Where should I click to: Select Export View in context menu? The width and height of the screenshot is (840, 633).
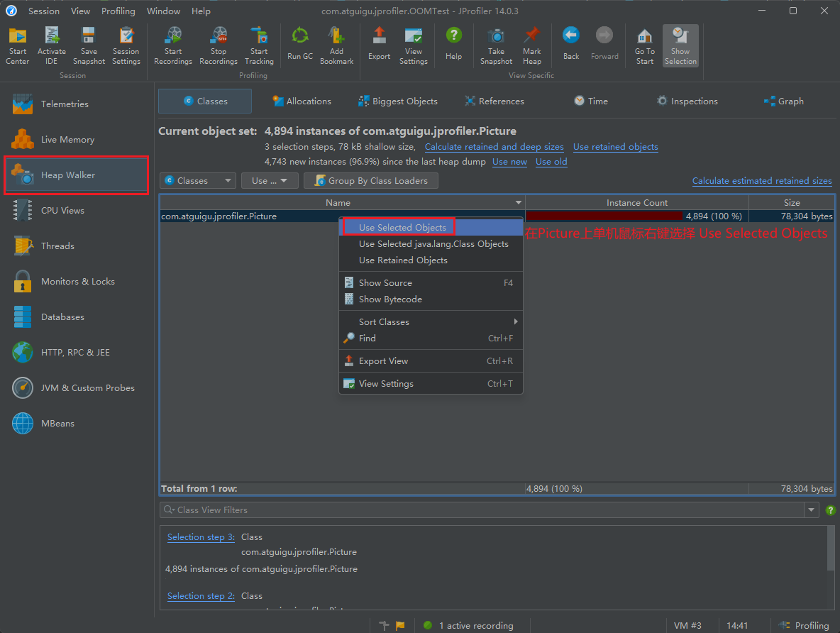[431, 360]
